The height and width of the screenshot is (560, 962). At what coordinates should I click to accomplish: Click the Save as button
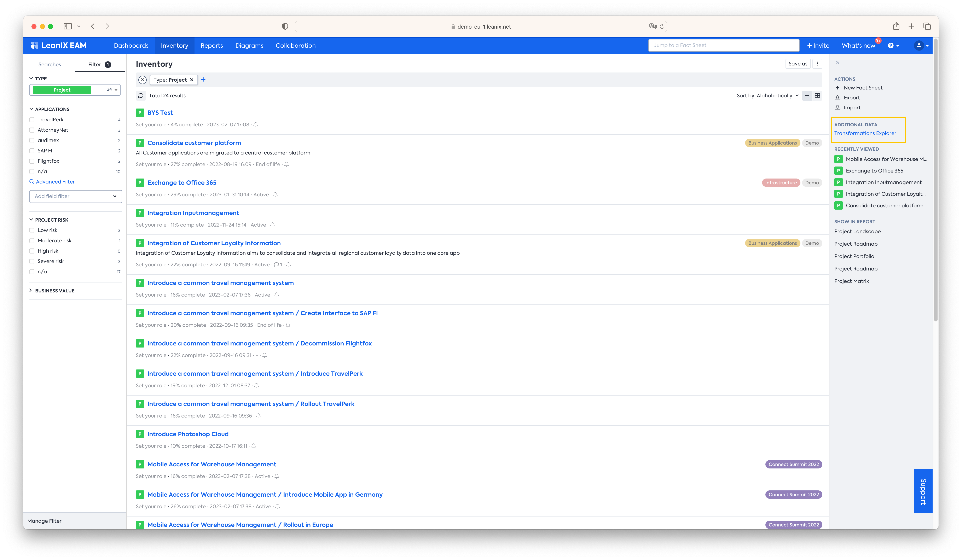click(x=798, y=64)
